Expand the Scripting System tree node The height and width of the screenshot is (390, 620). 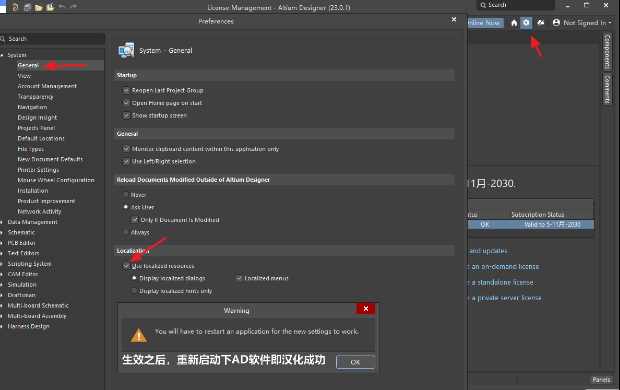click(x=2, y=264)
